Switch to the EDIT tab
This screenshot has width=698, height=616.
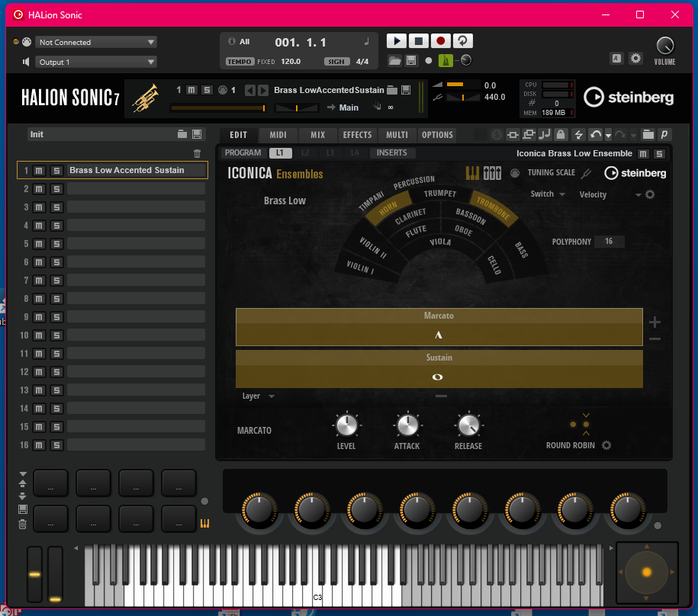238,135
